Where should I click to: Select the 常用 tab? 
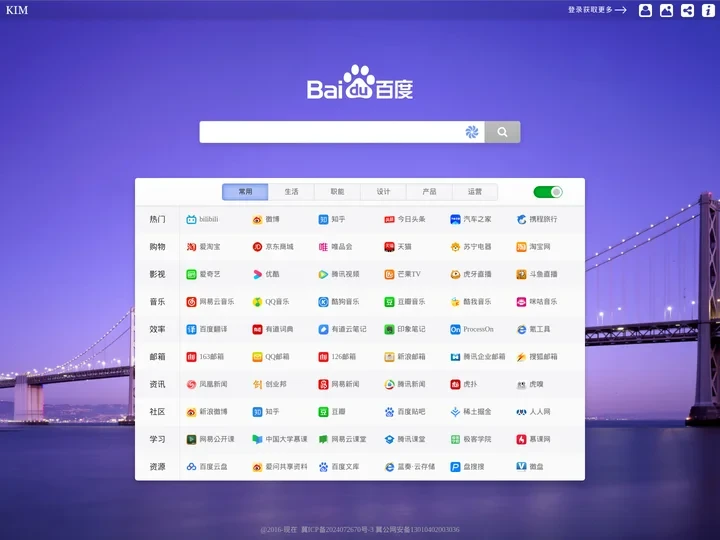pyautogui.click(x=245, y=192)
